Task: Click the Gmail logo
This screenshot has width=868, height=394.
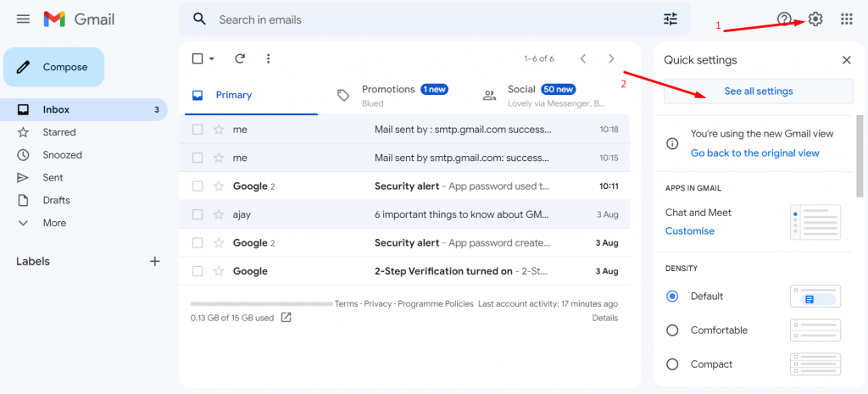Action: [79, 19]
